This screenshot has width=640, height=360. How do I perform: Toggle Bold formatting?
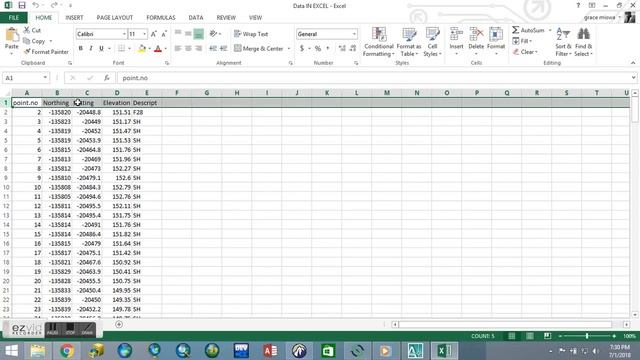pyautogui.click(x=80, y=49)
